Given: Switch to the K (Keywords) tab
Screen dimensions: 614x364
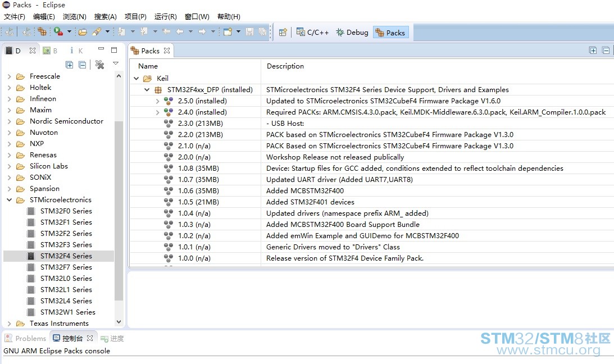Looking at the screenshot, I should pyautogui.click(x=76, y=51).
